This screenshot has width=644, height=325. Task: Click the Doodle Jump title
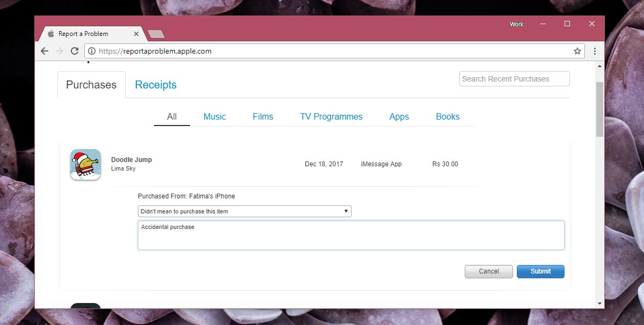(x=131, y=160)
